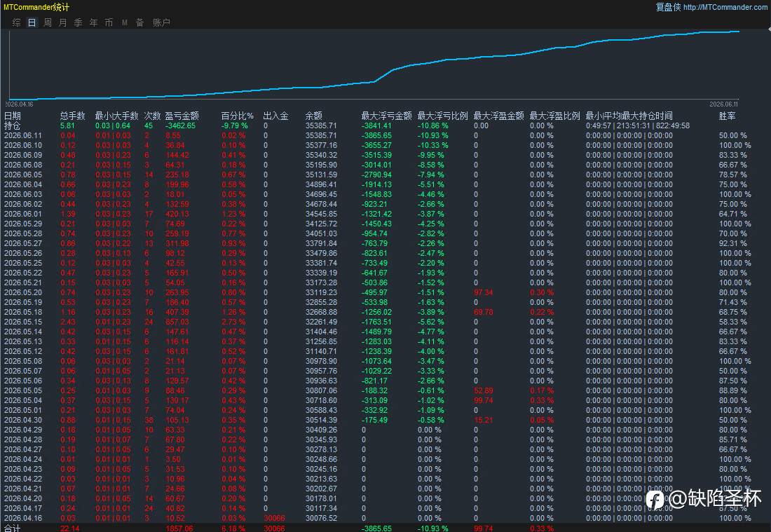Click the 2026.04.16 chart start date label

tap(20, 104)
